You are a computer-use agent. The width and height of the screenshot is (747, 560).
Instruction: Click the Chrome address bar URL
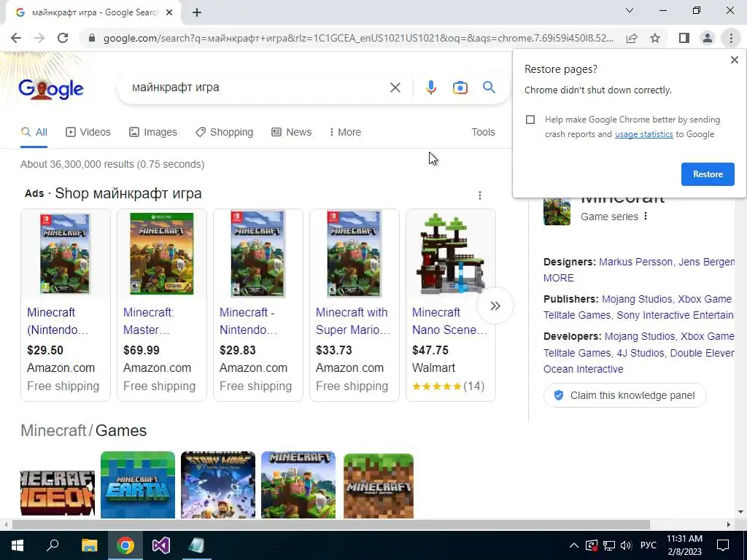[x=358, y=38]
